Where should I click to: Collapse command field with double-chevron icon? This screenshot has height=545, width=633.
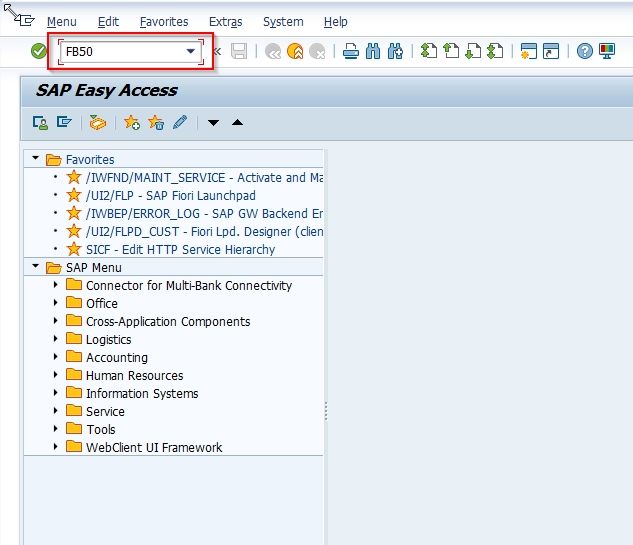click(218, 51)
